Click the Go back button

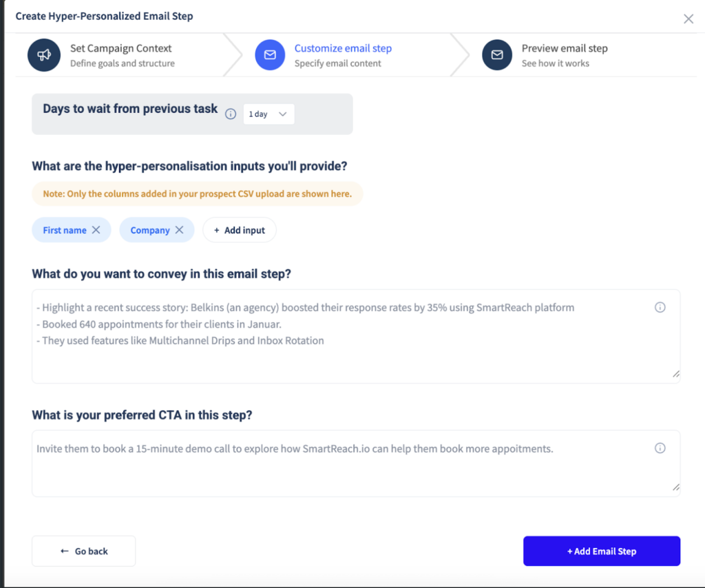point(83,551)
